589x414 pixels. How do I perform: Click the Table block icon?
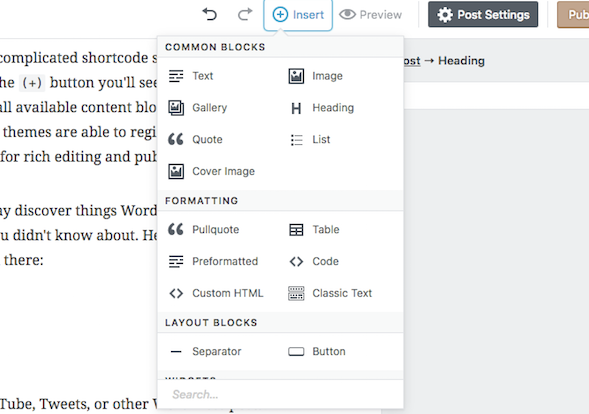pyautogui.click(x=296, y=230)
